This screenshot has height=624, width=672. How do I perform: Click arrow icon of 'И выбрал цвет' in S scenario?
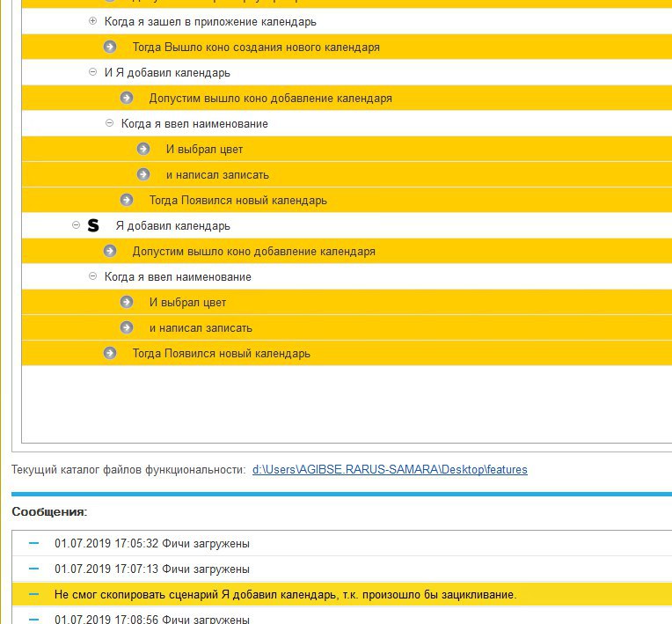click(127, 302)
